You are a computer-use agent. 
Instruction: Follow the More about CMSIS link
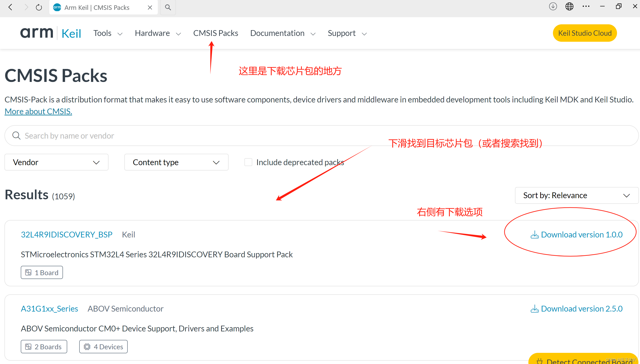click(38, 111)
